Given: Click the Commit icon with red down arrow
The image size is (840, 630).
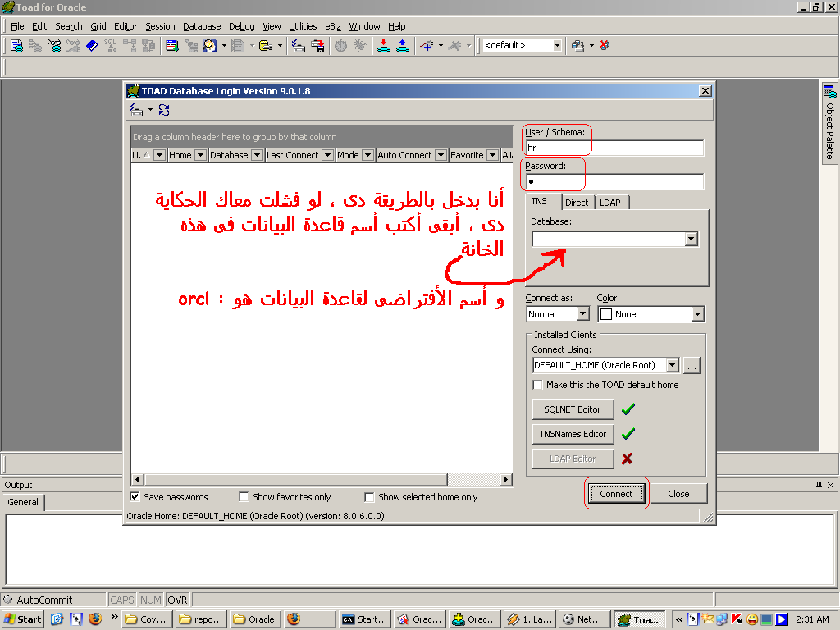Looking at the screenshot, I should pyautogui.click(x=383, y=46).
